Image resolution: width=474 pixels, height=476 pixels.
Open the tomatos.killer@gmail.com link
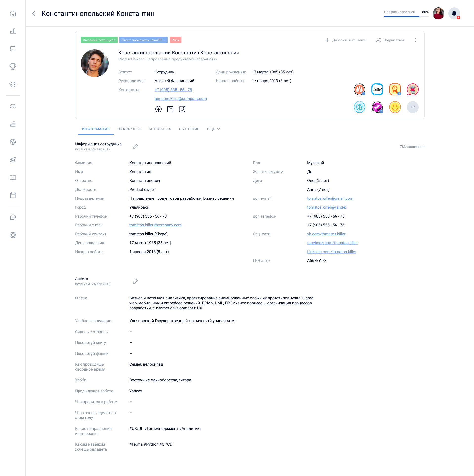330,198
